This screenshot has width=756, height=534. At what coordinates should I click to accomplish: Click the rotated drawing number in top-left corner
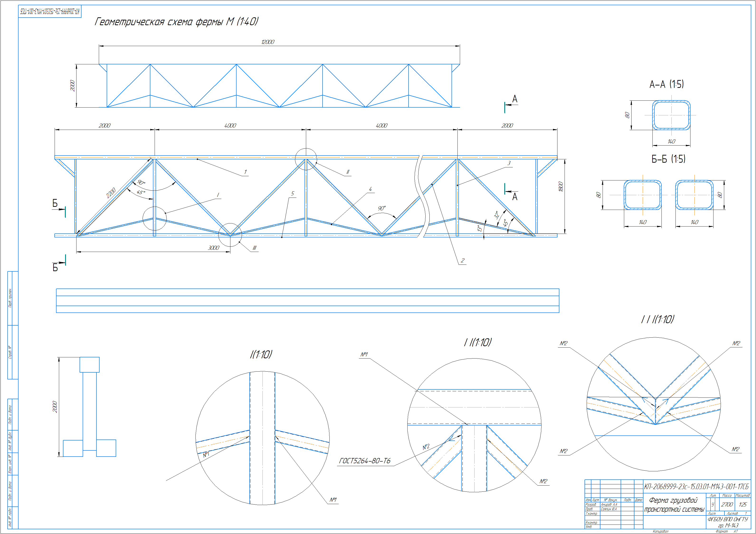(50, 12)
